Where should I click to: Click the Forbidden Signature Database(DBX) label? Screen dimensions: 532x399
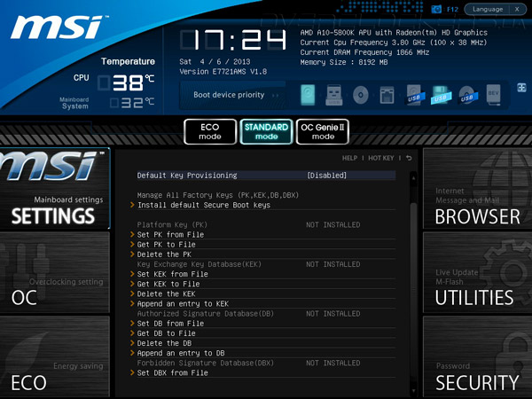click(206, 363)
